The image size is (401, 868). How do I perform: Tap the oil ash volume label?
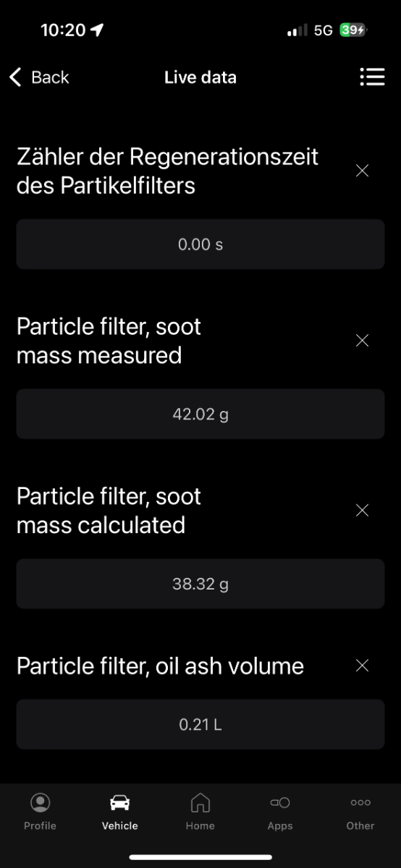[x=160, y=665]
